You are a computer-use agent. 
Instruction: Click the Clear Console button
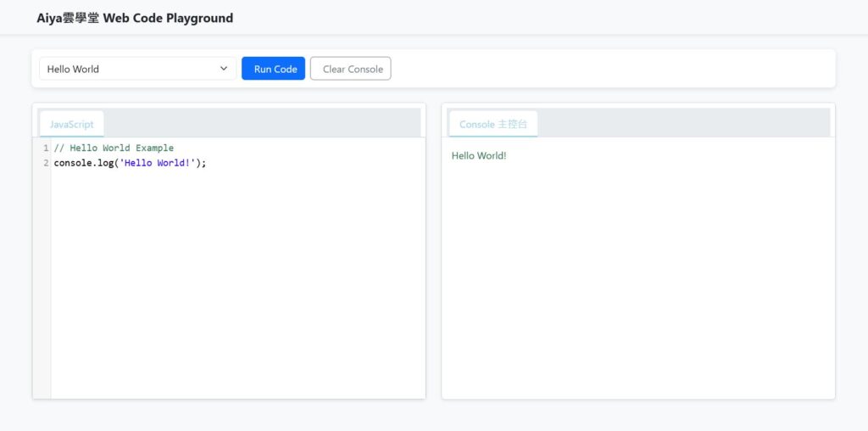(x=350, y=69)
